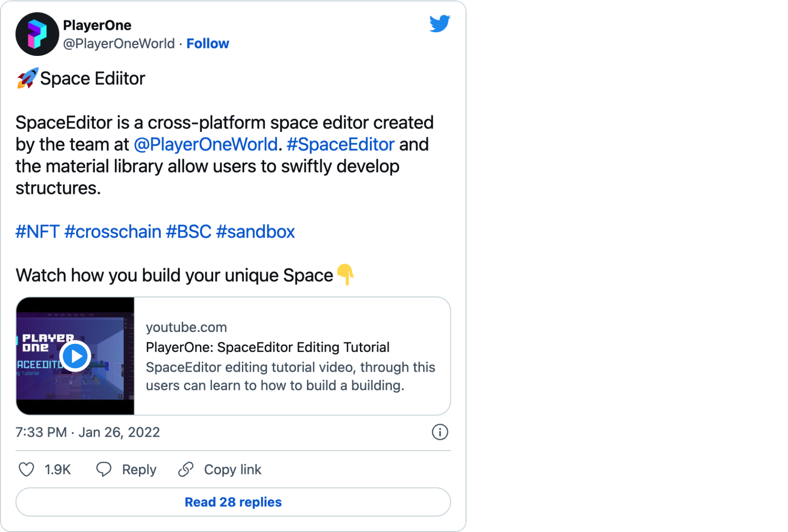Open the SpaceEditor Editing Tutorial title link
The width and height of the screenshot is (788, 532).
(267, 347)
